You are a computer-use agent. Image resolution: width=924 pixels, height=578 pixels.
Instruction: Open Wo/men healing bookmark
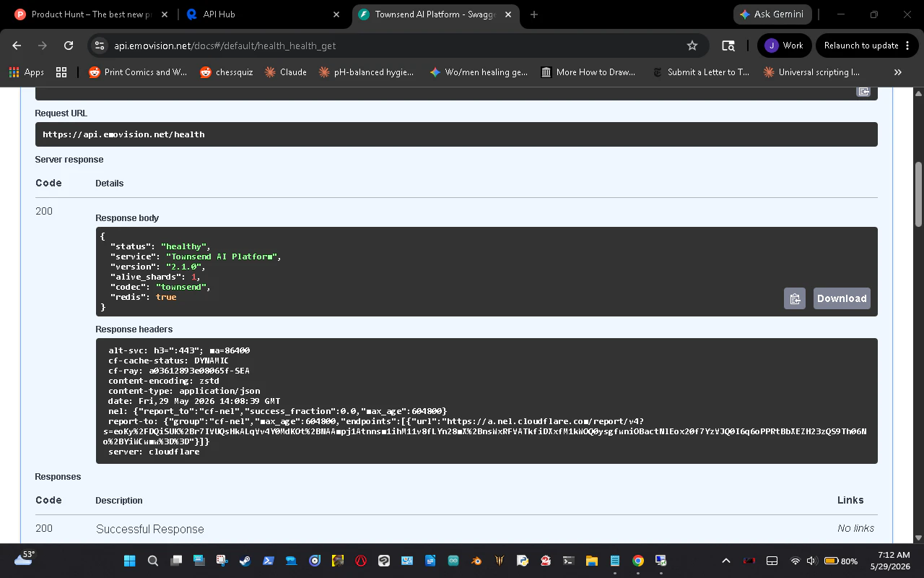[479, 72]
